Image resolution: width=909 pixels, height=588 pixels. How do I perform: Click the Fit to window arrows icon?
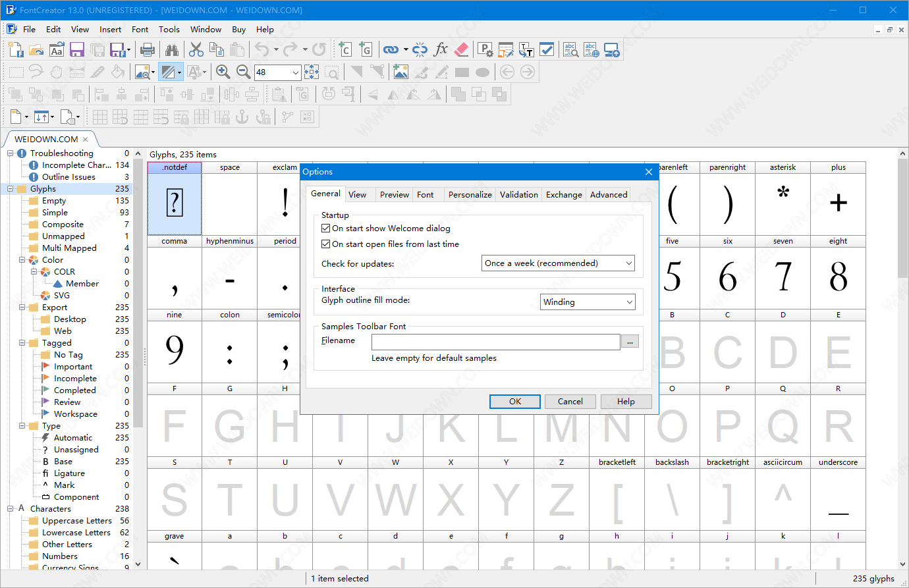point(312,72)
